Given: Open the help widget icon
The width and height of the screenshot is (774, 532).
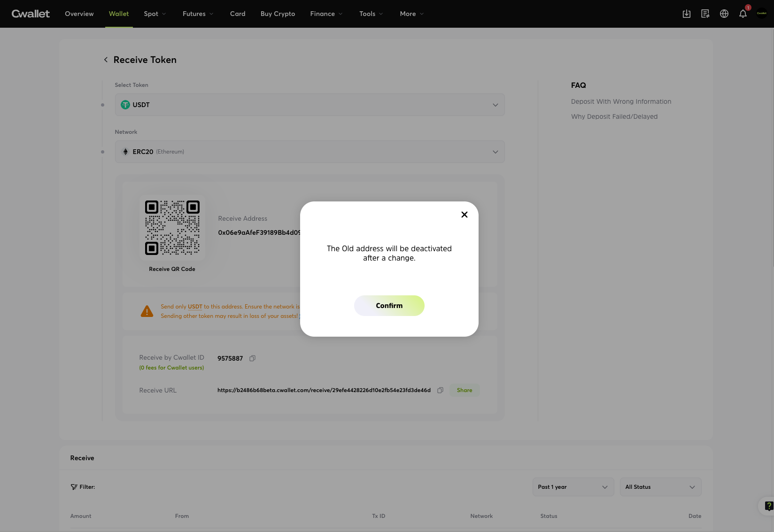Looking at the screenshot, I should coord(768,506).
